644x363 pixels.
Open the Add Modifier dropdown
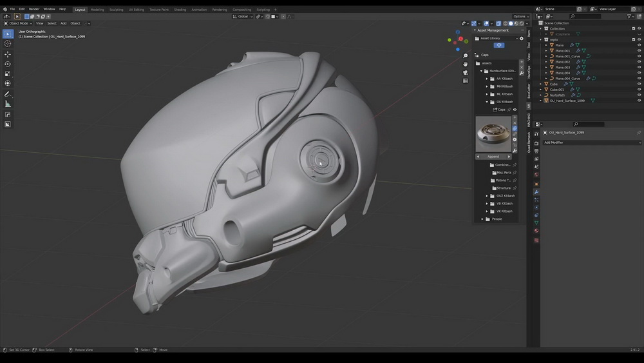coord(592,142)
